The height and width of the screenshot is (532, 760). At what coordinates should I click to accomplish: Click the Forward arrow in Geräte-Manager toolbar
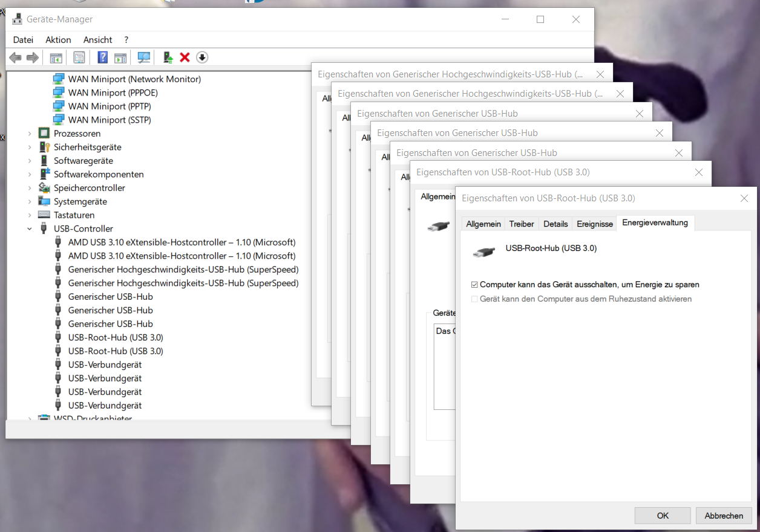33,57
